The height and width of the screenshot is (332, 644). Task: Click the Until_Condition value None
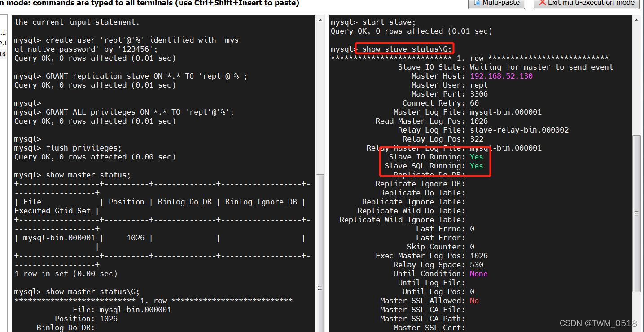(479, 274)
